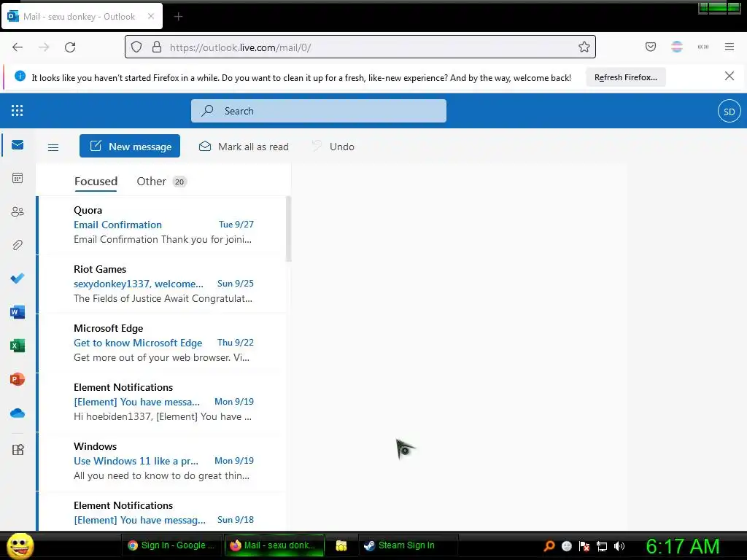Click Mark all as read
Screen dimensions: 747x560
[244, 147]
